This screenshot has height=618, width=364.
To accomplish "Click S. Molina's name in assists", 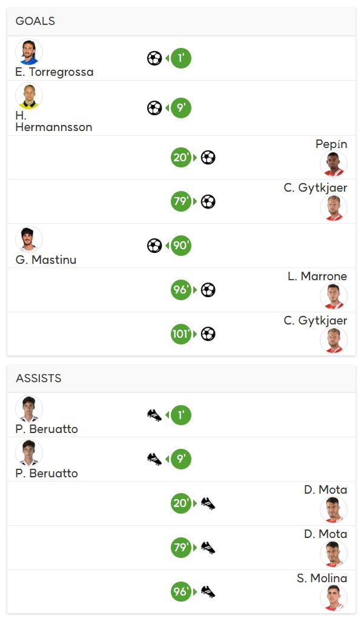I will (322, 578).
